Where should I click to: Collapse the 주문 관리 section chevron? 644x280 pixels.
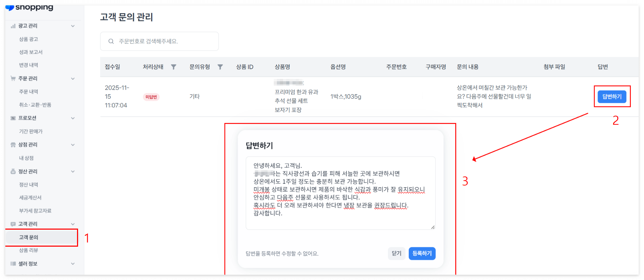(x=73, y=79)
